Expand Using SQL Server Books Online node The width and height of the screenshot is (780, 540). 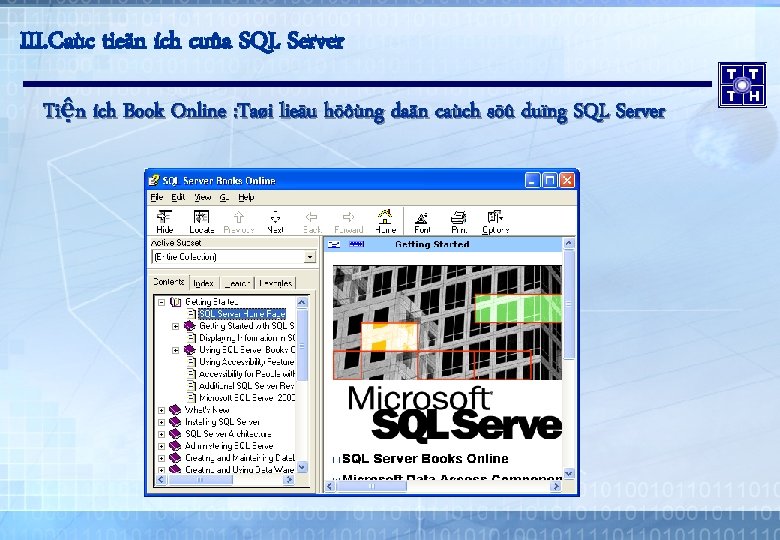click(x=176, y=350)
